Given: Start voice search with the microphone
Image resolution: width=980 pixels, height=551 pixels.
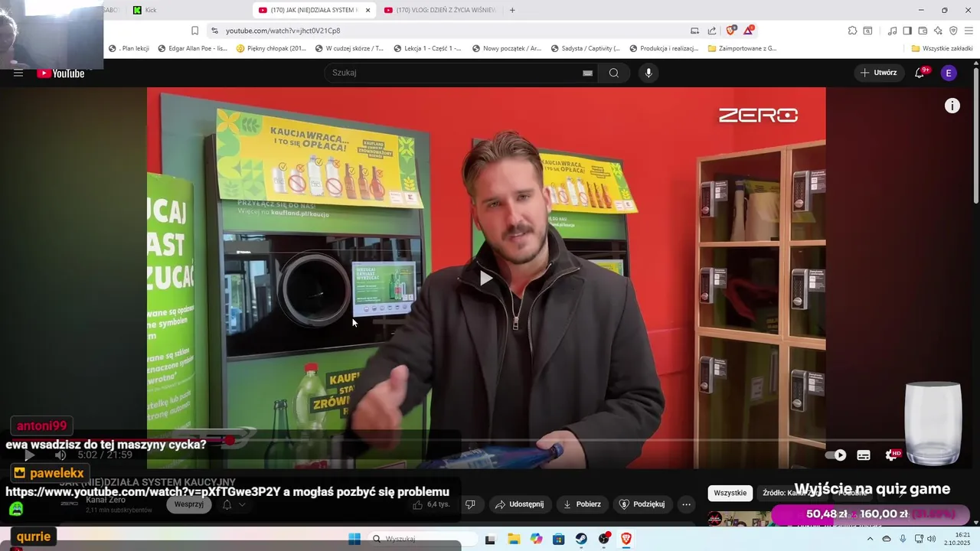Looking at the screenshot, I should tap(648, 73).
